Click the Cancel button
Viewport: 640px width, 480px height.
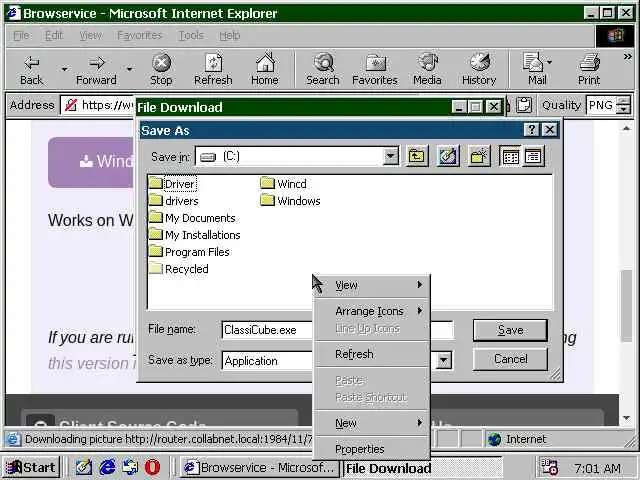click(510, 359)
